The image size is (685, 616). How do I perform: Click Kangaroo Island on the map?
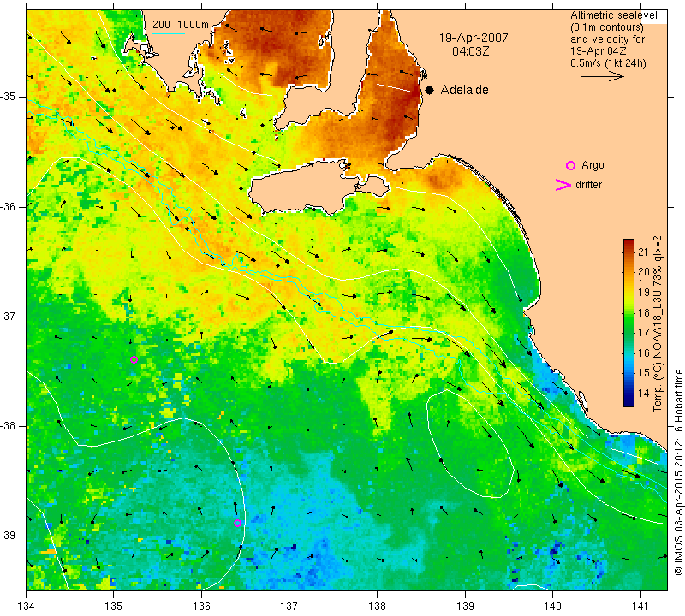[306, 187]
